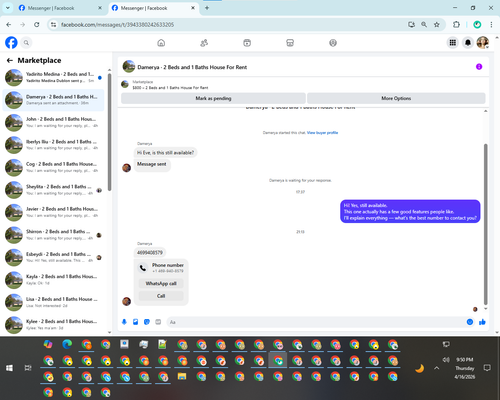Open Shinron conversation

click(53, 235)
